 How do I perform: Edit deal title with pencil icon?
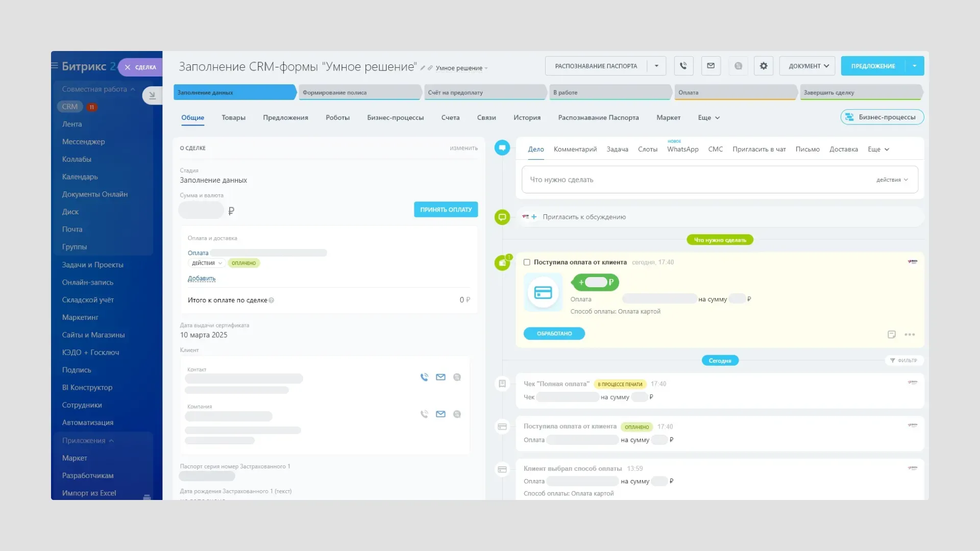[x=423, y=68]
